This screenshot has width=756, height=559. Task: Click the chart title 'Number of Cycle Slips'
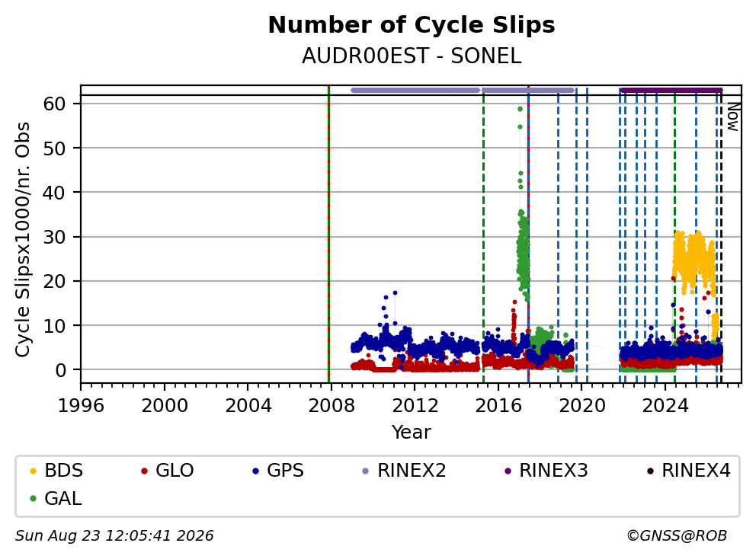[x=412, y=25]
